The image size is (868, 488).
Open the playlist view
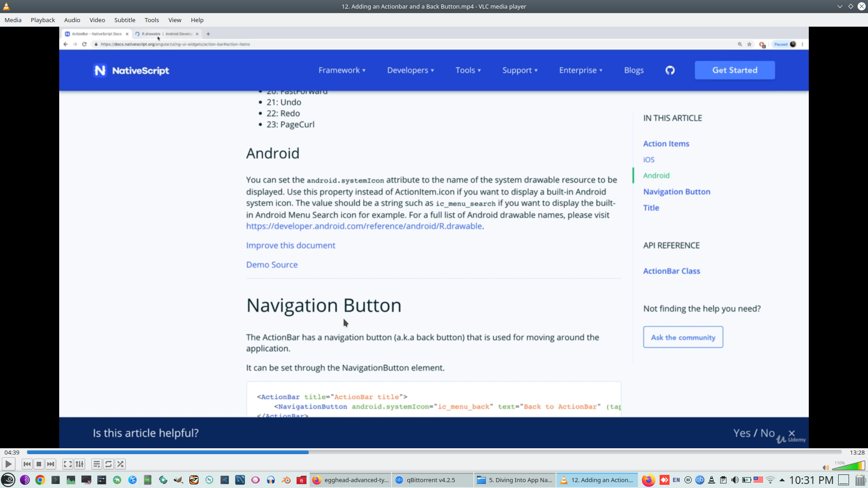pos(97,464)
